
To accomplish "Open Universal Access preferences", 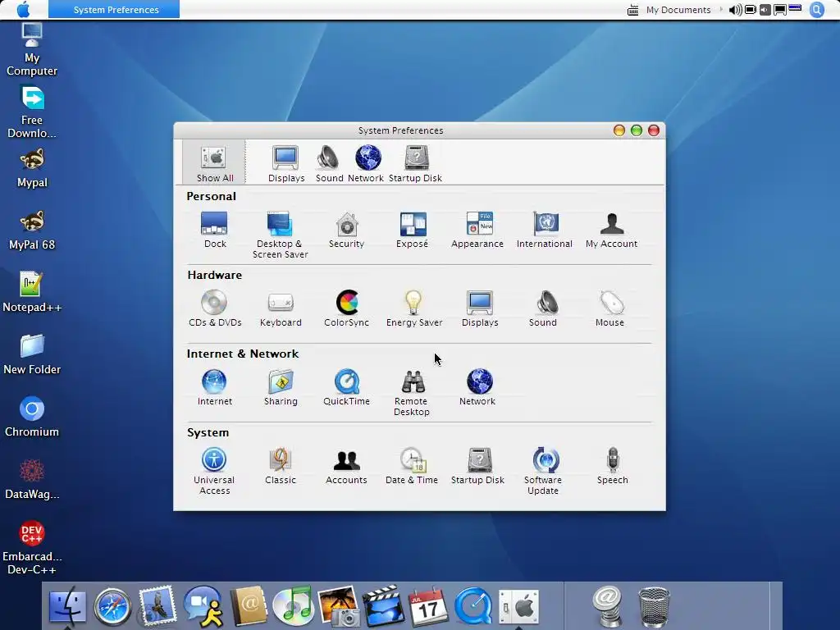I will click(214, 472).
